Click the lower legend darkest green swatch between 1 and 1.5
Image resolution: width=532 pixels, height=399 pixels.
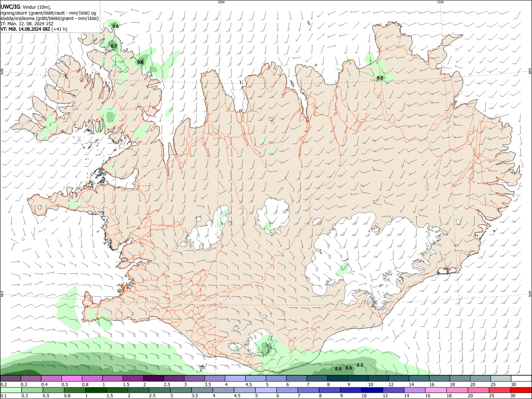(x=96, y=390)
